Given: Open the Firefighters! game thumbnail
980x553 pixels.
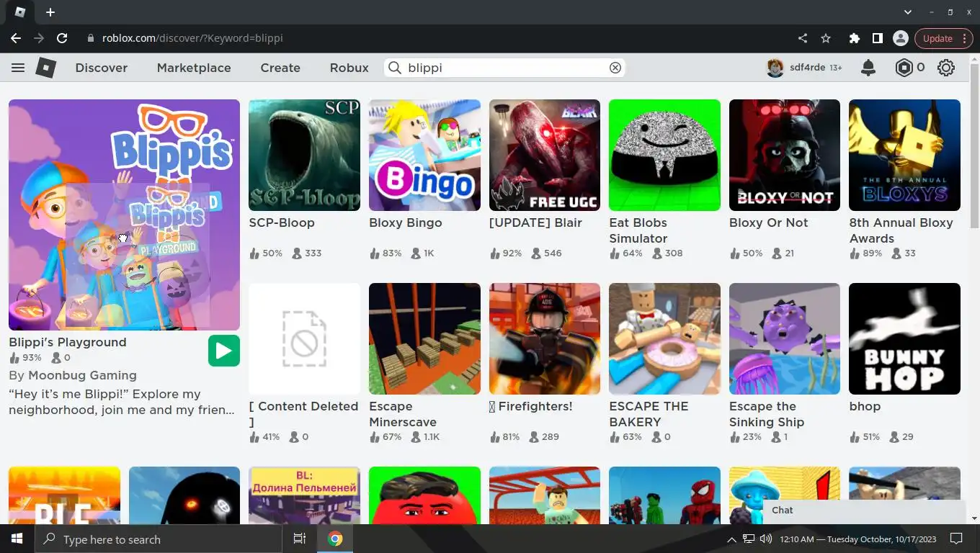Looking at the screenshot, I should tap(545, 338).
